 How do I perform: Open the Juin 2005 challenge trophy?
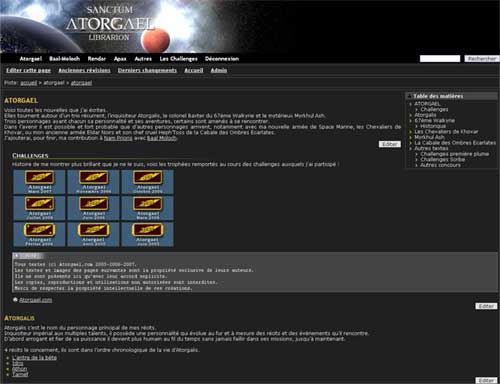148,235
